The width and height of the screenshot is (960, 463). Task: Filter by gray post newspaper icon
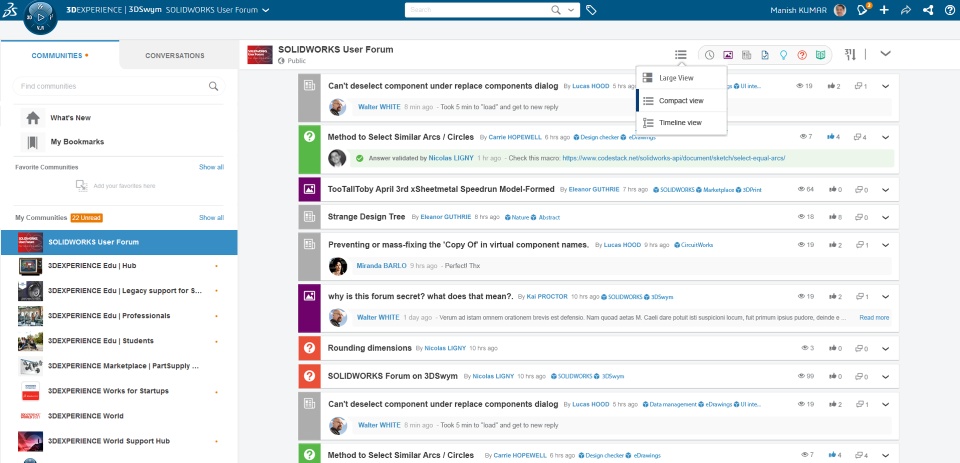[746, 55]
